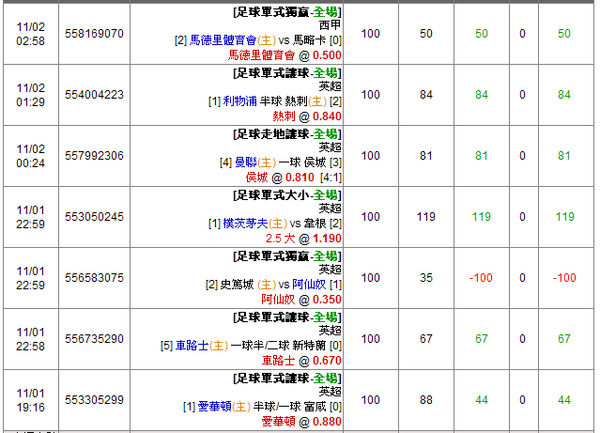Select bet ID 557992306
The image size is (600, 433).
(x=94, y=156)
